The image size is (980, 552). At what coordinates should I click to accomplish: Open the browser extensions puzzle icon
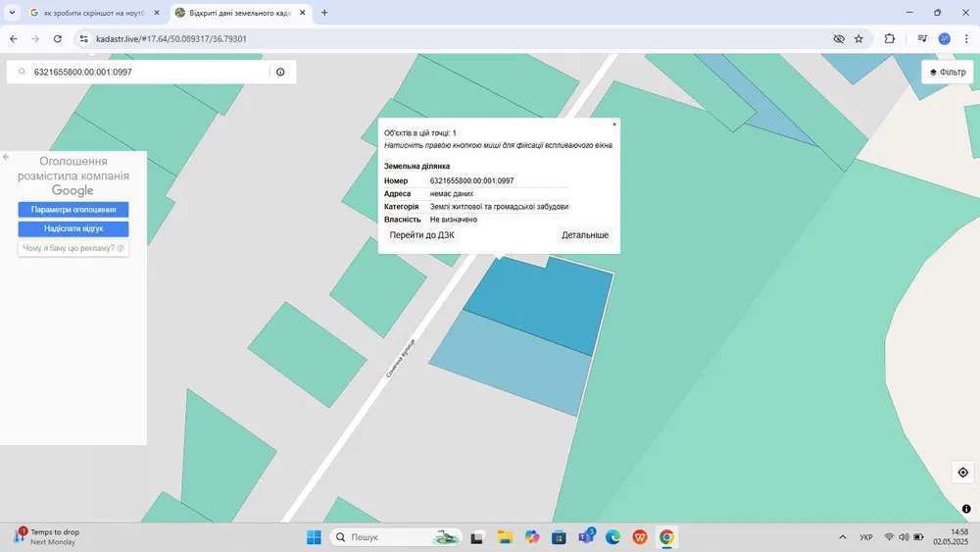890,38
